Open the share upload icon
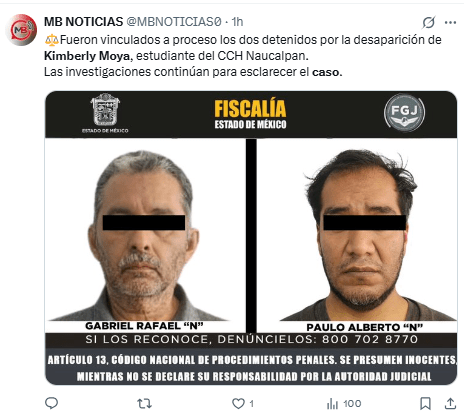Viewport: 464px width, 419px height. tap(450, 403)
